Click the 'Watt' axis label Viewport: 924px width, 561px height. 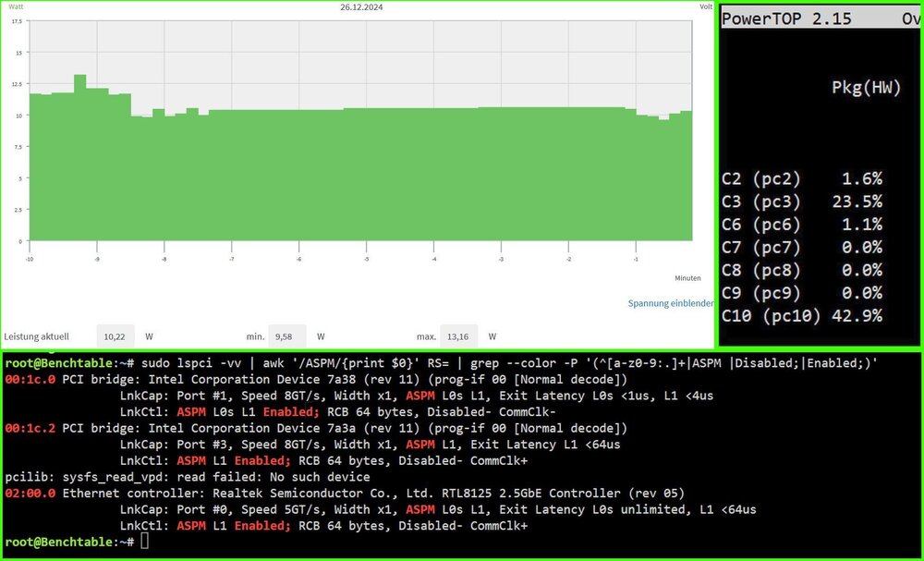coord(16,6)
